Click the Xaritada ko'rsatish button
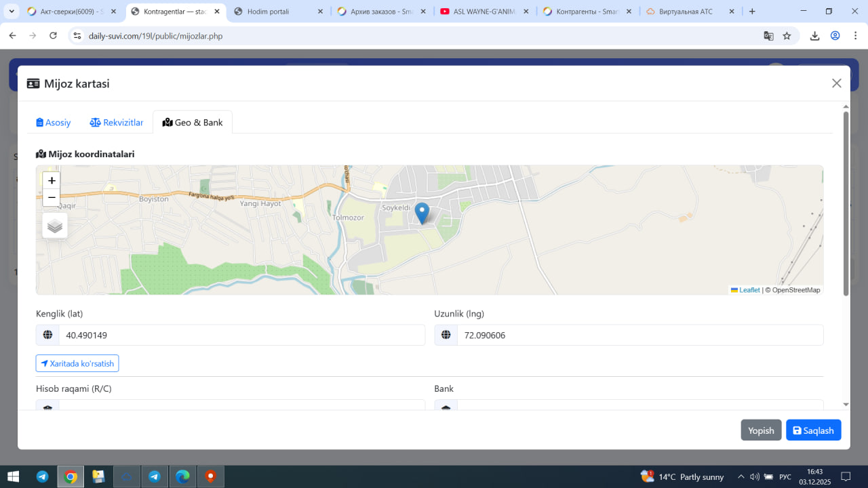Viewport: 868px width, 488px height. [77, 363]
